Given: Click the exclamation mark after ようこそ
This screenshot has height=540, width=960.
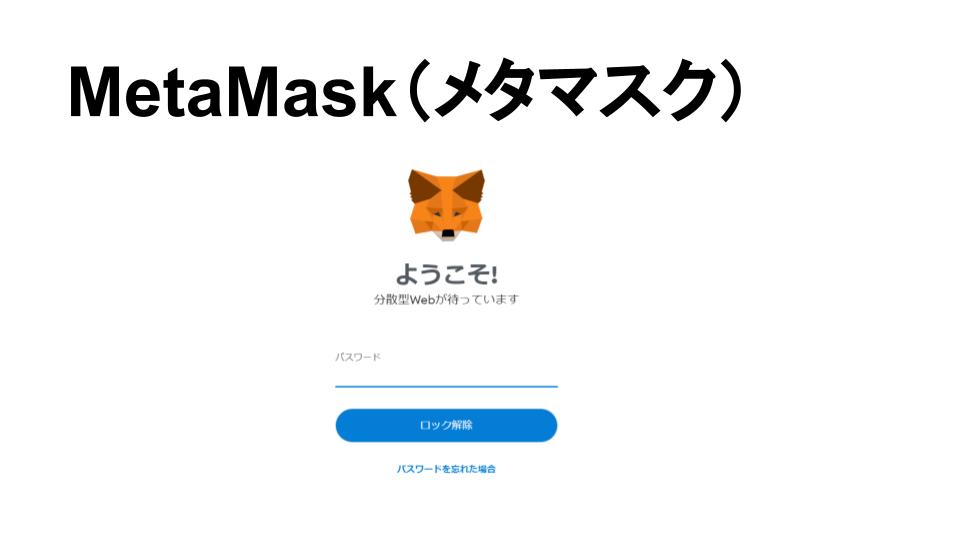Looking at the screenshot, I should click(x=493, y=275).
